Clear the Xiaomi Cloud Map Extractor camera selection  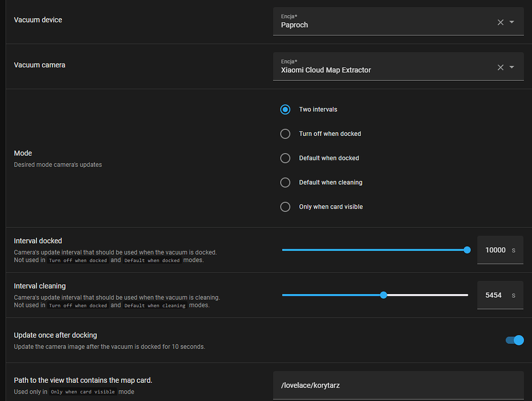pos(500,67)
